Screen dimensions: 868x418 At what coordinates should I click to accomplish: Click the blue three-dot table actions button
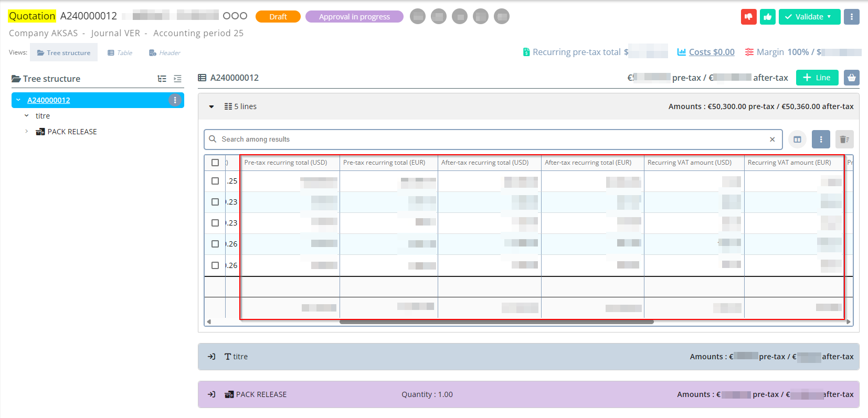(x=821, y=140)
